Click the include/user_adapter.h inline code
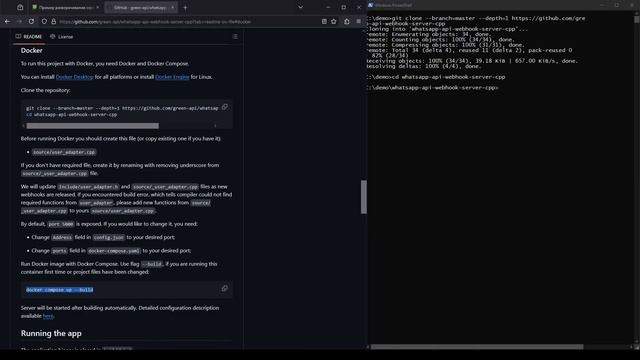640x360 pixels. click(x=88, y=187)
